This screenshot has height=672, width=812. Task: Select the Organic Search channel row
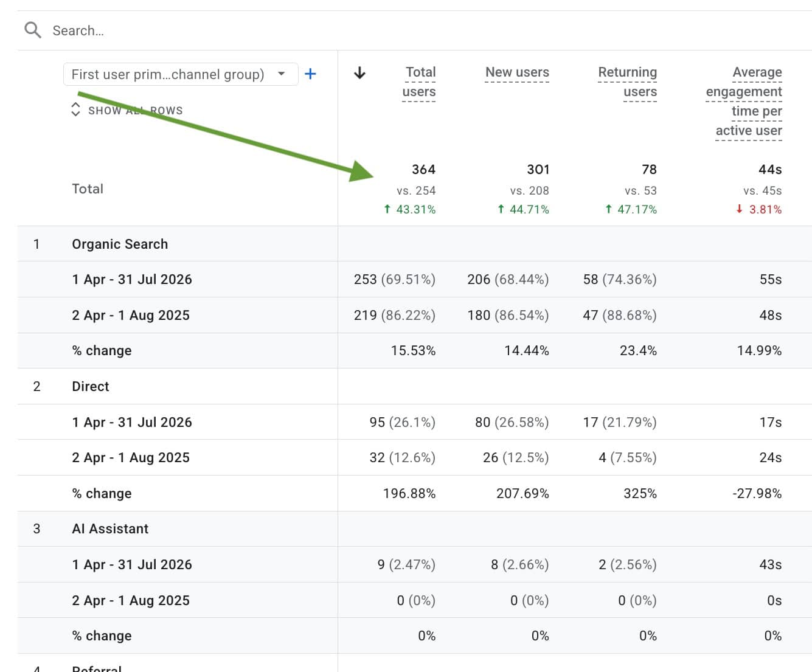pos(120,244)
